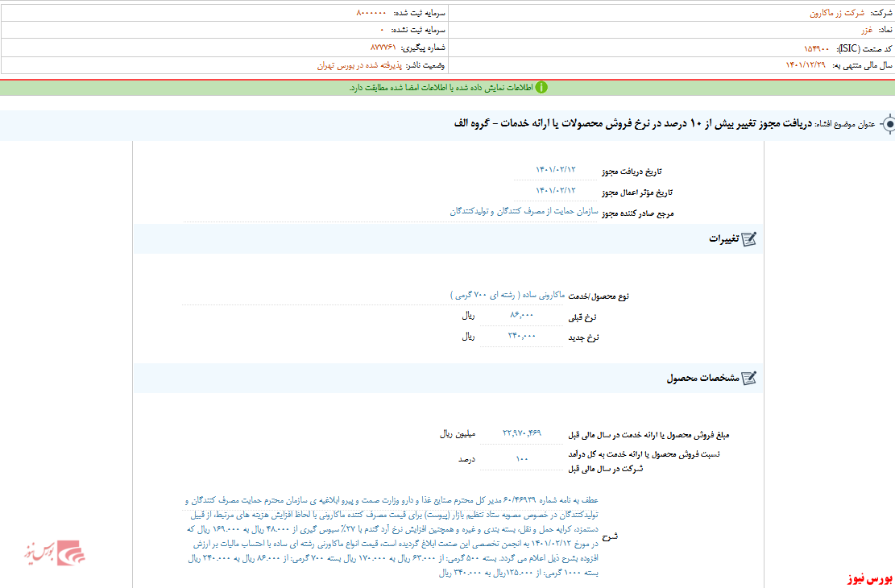Click the label نرخ جدید
The image size is (895, 588).
pyautogui.click(x=586, y=337)
